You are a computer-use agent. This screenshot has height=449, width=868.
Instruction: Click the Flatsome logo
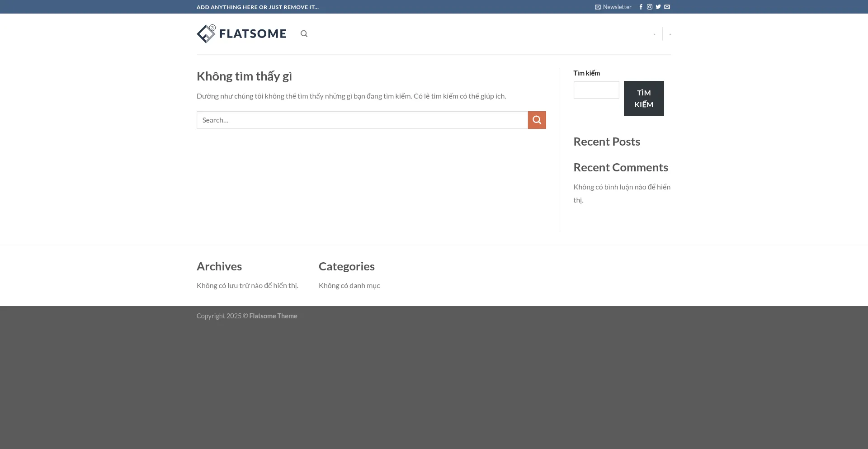[x=241, y=34]
